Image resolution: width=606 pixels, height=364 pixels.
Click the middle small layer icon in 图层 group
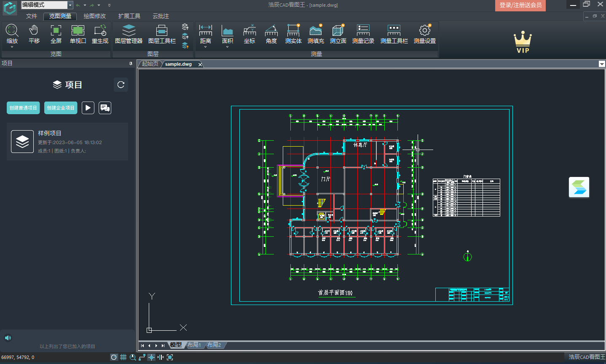click(x=185, y=36)
